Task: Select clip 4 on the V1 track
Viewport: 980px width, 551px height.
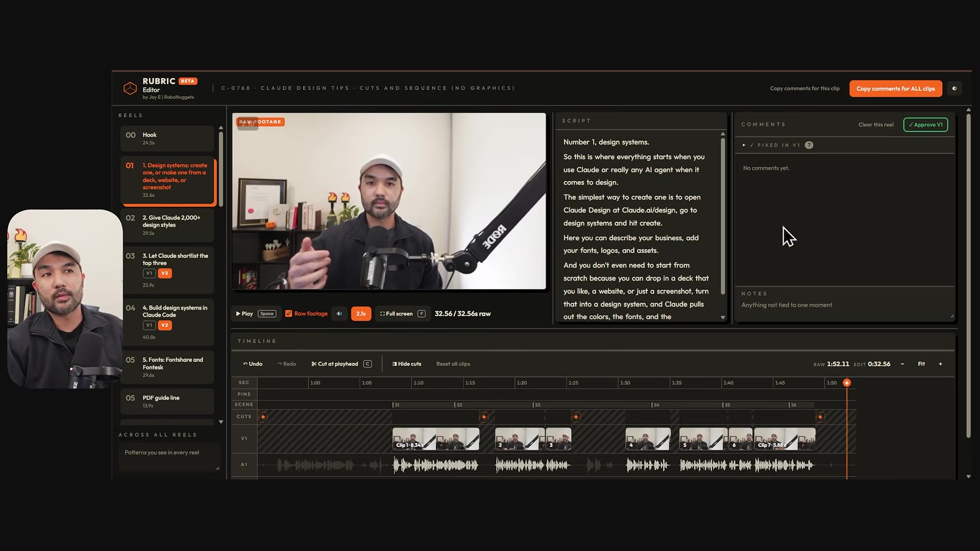Action: (648, 439)
